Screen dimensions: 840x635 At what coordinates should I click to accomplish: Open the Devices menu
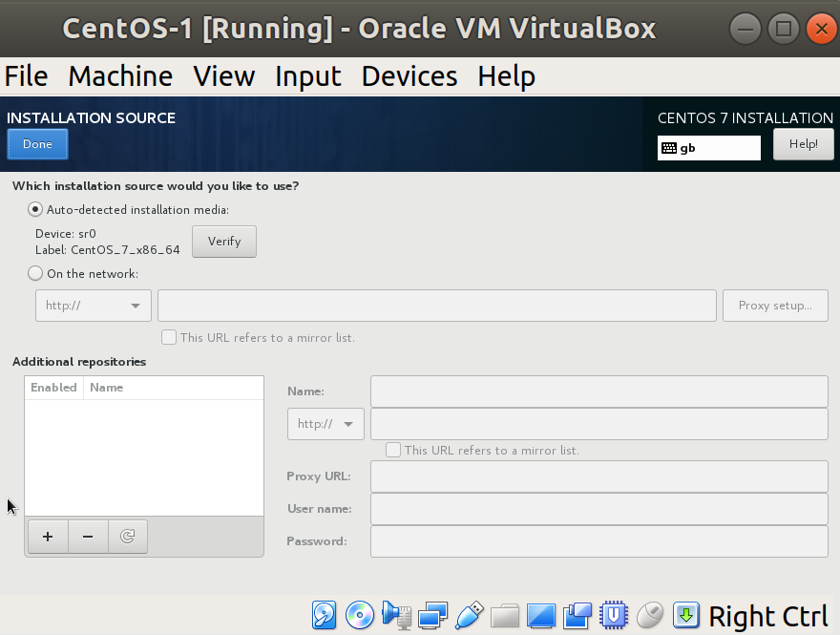point(409,76)
